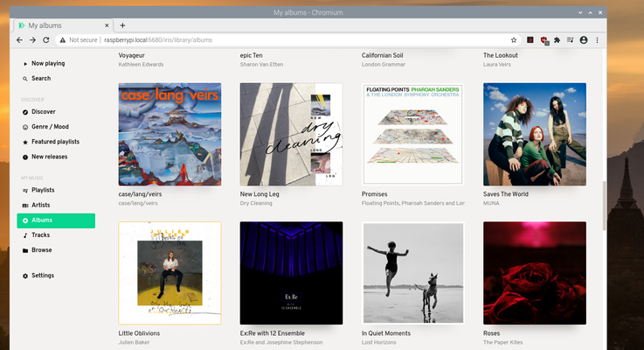Click the Now playing play icon

[x=25, y=64]
